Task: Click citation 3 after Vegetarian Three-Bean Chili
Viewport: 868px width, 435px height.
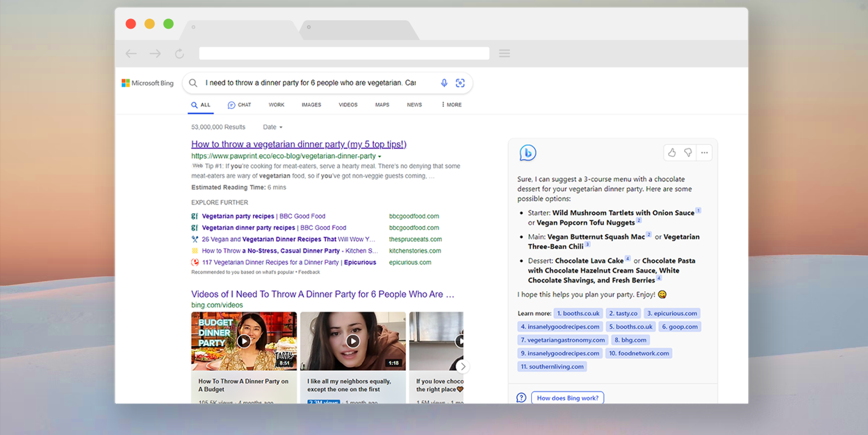Action: click(587, 244)
